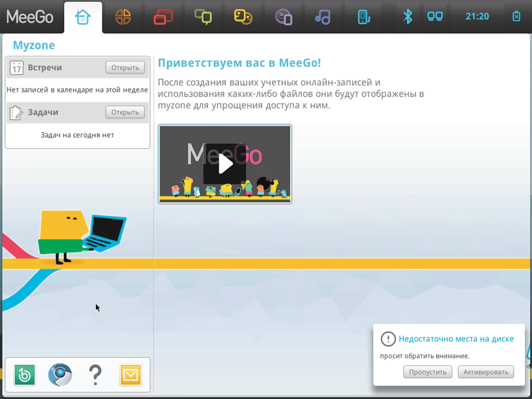Open the green Status panel

203,16
